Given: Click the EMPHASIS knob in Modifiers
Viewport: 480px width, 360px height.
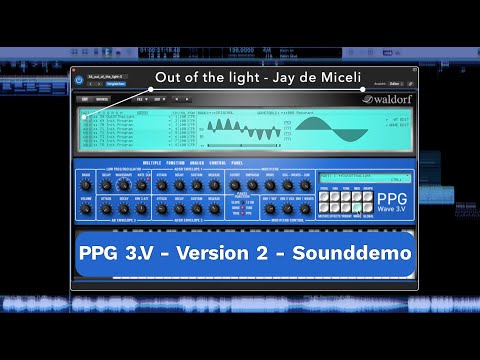Looking at the screenshot, I should [x=252, y=185].
